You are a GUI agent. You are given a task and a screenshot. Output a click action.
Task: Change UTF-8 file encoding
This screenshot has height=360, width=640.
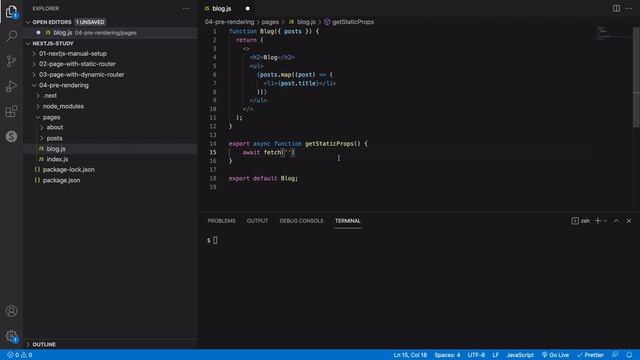[x=476, y=355]
